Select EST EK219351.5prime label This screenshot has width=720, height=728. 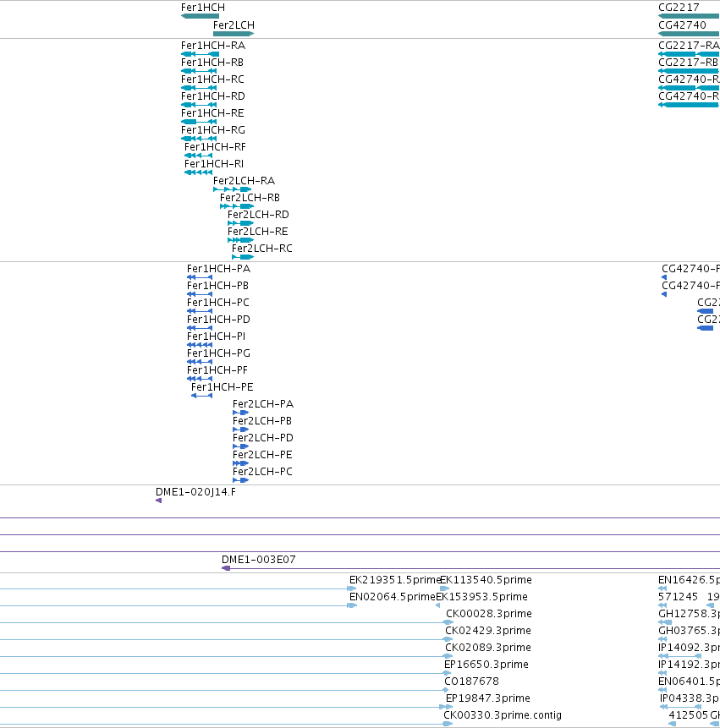394,580
